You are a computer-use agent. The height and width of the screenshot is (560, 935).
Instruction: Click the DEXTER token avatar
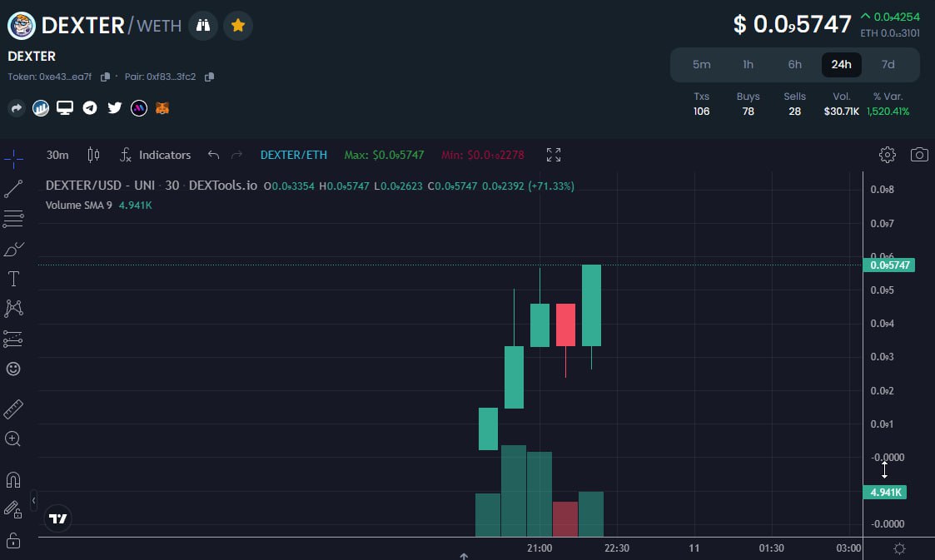point(22,26)
